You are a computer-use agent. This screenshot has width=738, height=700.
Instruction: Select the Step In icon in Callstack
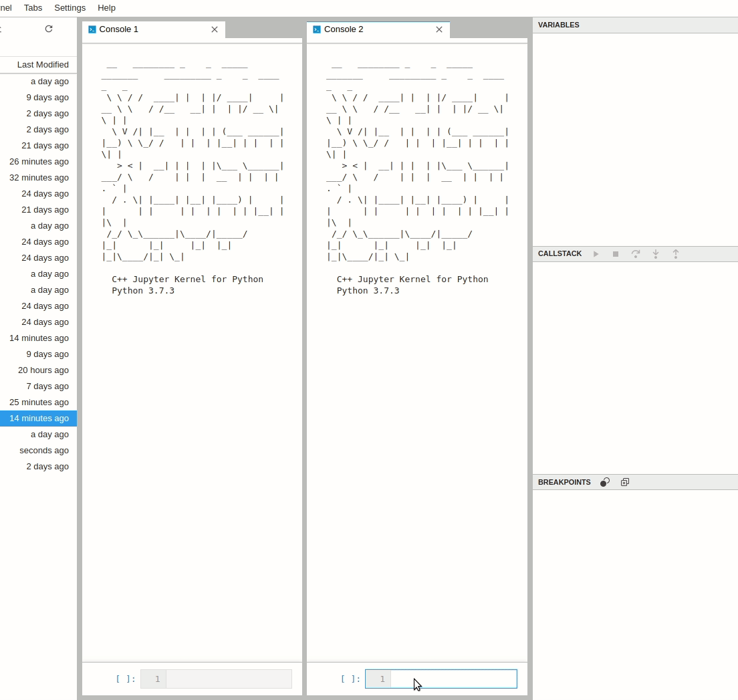click(x=656, y=254)
